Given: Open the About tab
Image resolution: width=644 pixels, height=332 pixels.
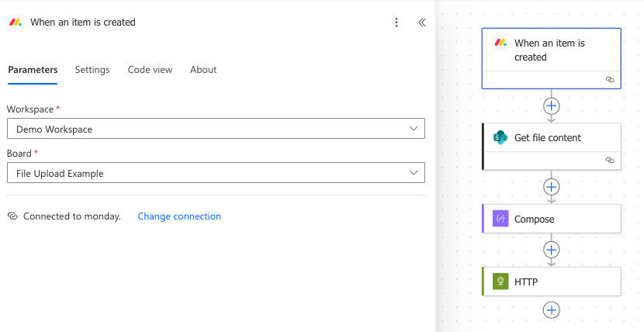Looking at the screenshot, I should (203, 70).
